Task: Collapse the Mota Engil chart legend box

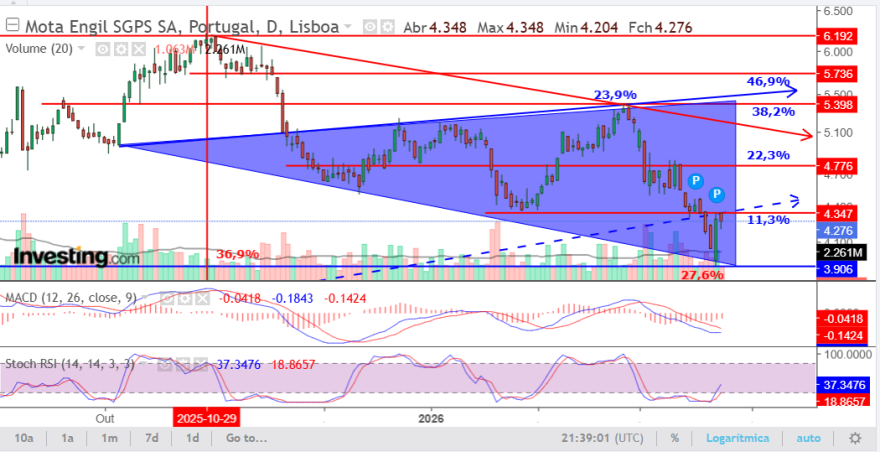Action: pos(13,25)
